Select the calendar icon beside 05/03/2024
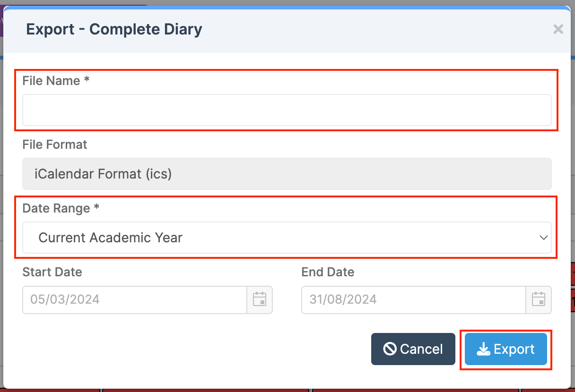 (260, 299)
